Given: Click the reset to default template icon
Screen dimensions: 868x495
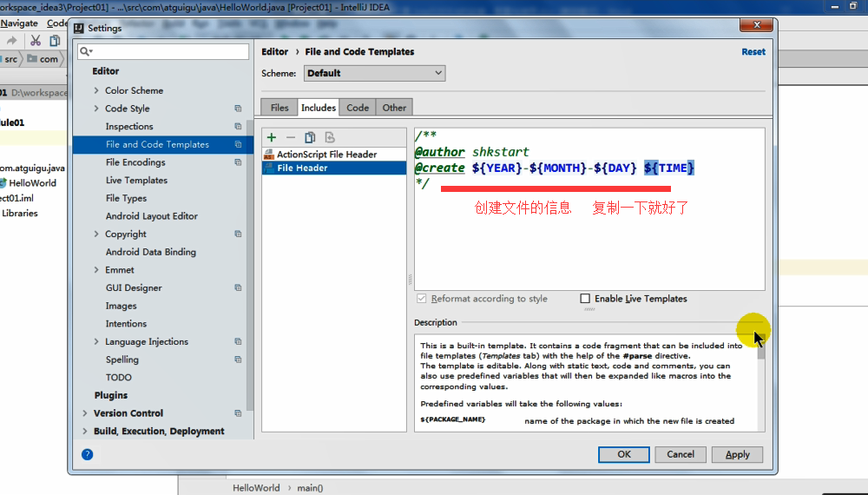Looking at the screenshot, I should (x=330, y=137).
